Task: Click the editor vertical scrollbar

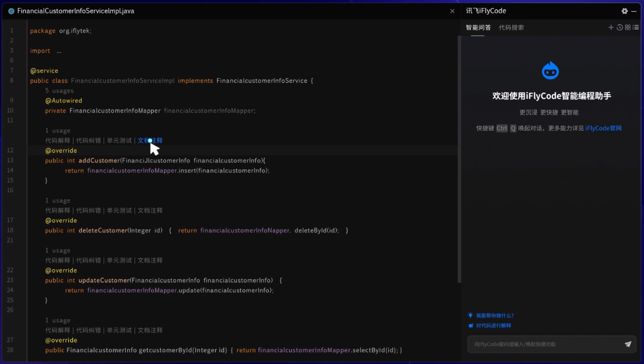Action: (x=459, y=159)
